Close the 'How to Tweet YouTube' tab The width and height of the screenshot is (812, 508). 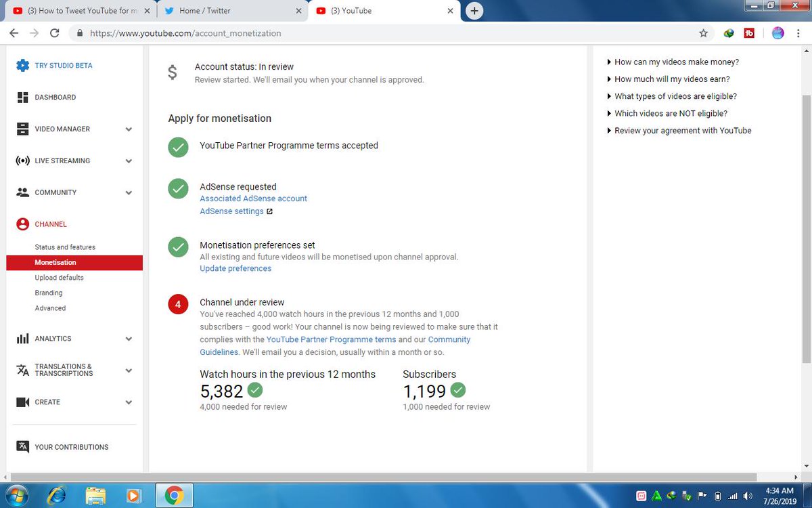click(147, 11)
